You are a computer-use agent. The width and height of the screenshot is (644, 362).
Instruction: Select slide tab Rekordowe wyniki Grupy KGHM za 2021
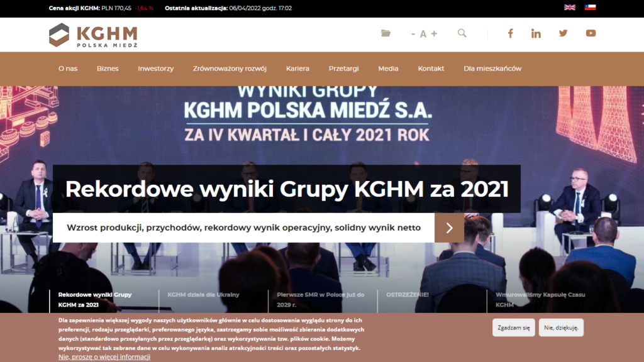click(95, 300)
